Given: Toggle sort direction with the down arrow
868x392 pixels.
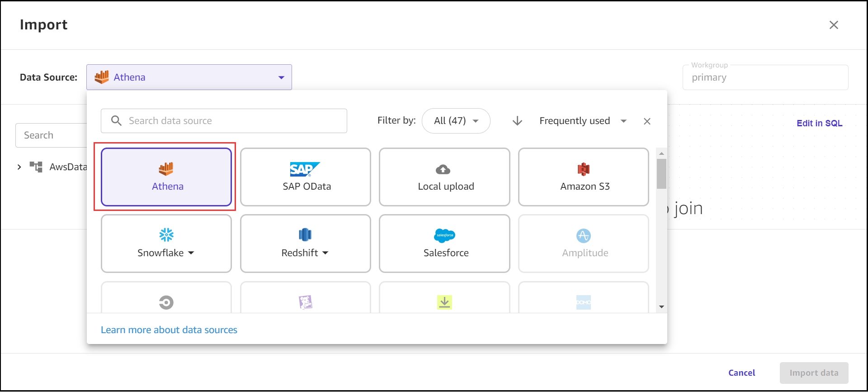Looking at the screenshot, I should point(517,121).
